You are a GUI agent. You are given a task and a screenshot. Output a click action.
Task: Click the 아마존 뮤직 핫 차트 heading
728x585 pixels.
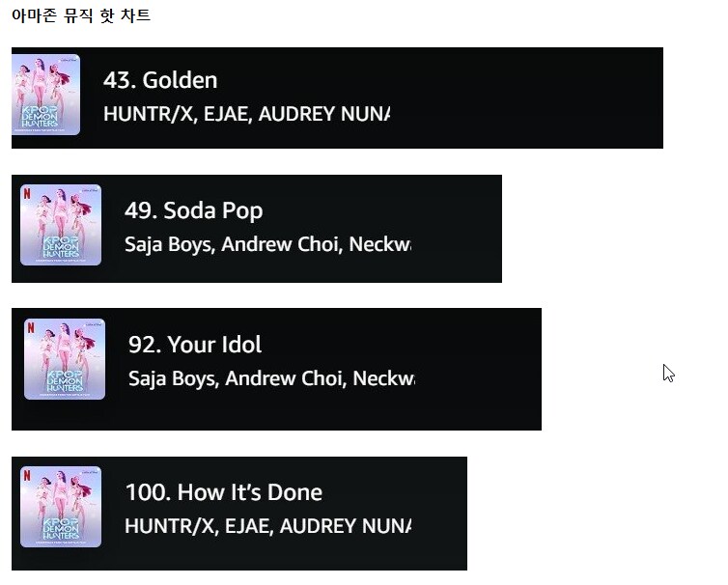pos(81,14)
